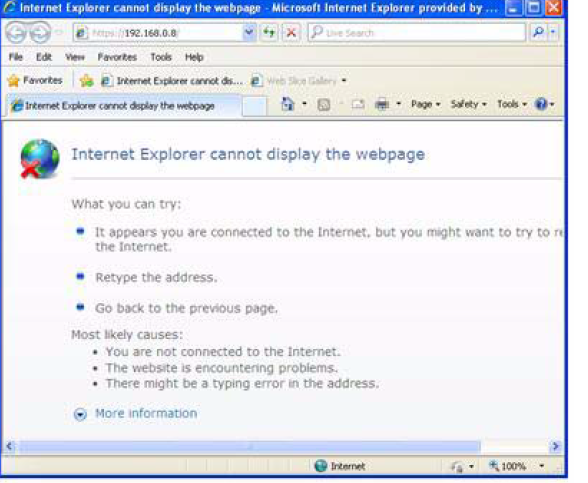This screenshot has height=483, width=588.
Task: Open the Favorites menu
Action: (x=117, y=57)
